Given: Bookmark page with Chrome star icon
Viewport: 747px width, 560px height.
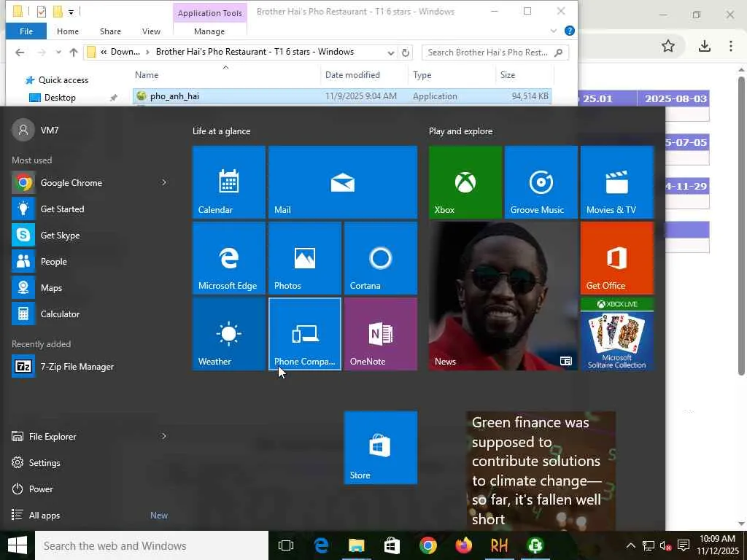Looking at the screenshot, I should (668, 46).
